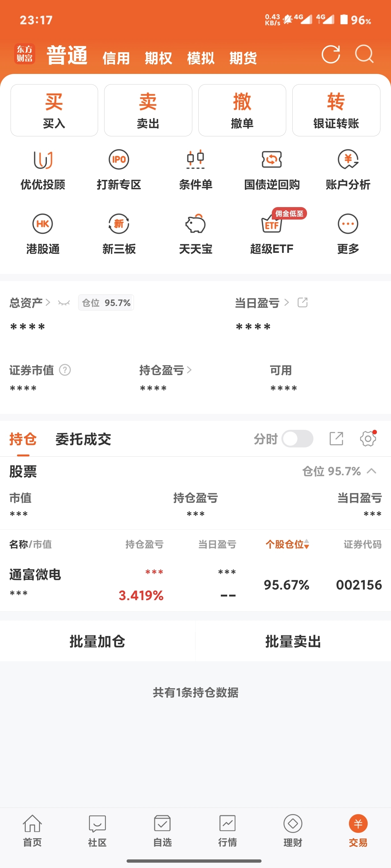This screenshot has width=391, height=868.
Task: Open 天天宝 piggy bank icon
Action: 195,224
